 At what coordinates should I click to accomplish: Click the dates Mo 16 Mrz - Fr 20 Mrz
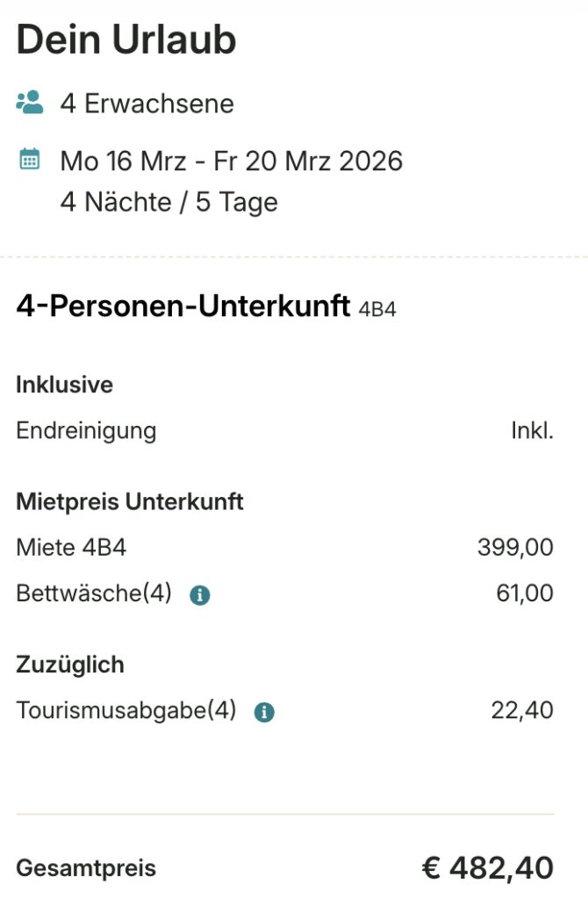230,161
